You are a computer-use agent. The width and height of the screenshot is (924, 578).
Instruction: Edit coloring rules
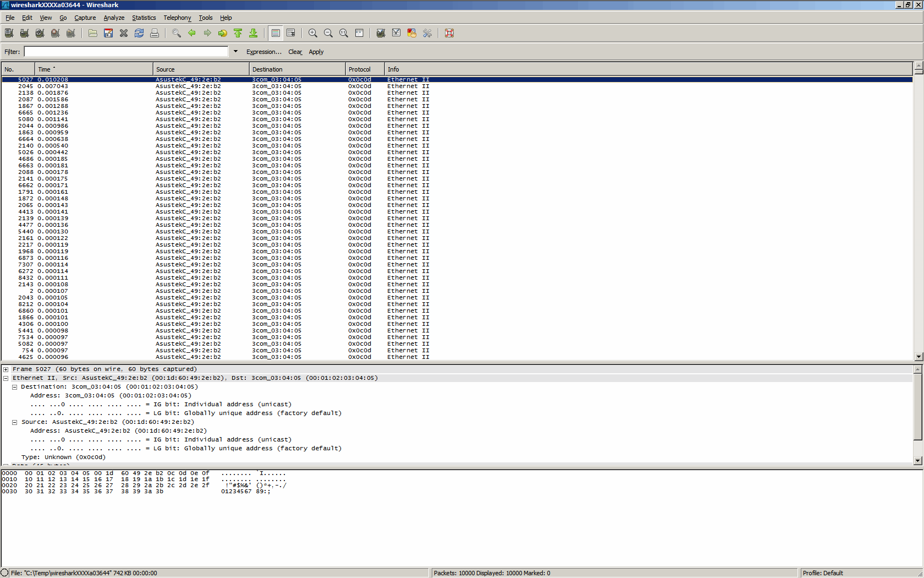click(x=411, y=33)
